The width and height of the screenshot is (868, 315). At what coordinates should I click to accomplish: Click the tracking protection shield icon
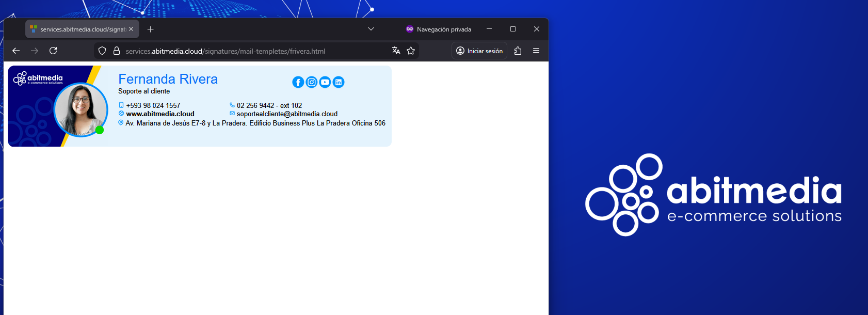click(102, 51)
